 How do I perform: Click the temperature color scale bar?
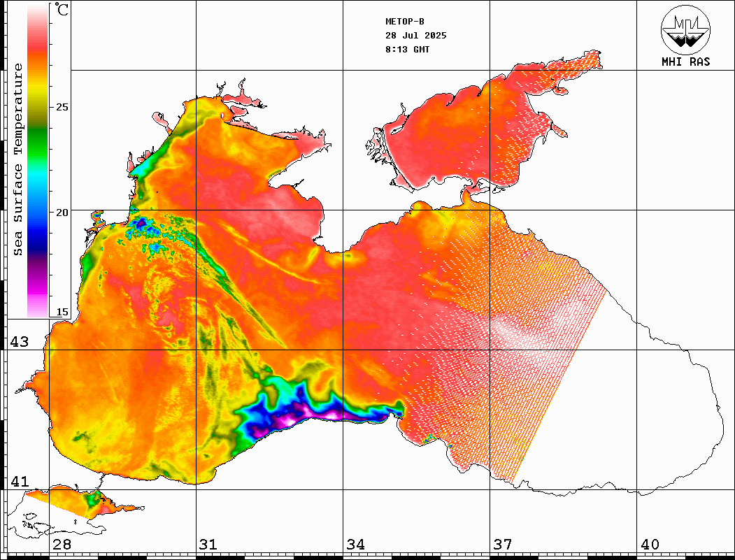coord(38,161)
